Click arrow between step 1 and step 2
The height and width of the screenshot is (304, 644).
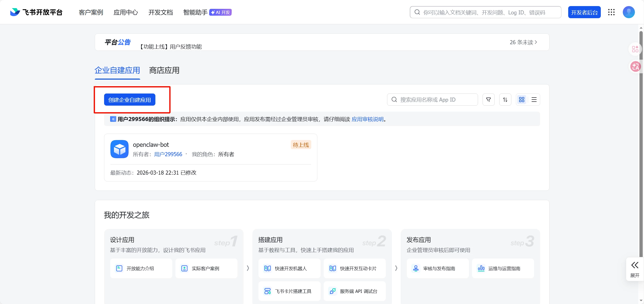[x=248, y=268]
